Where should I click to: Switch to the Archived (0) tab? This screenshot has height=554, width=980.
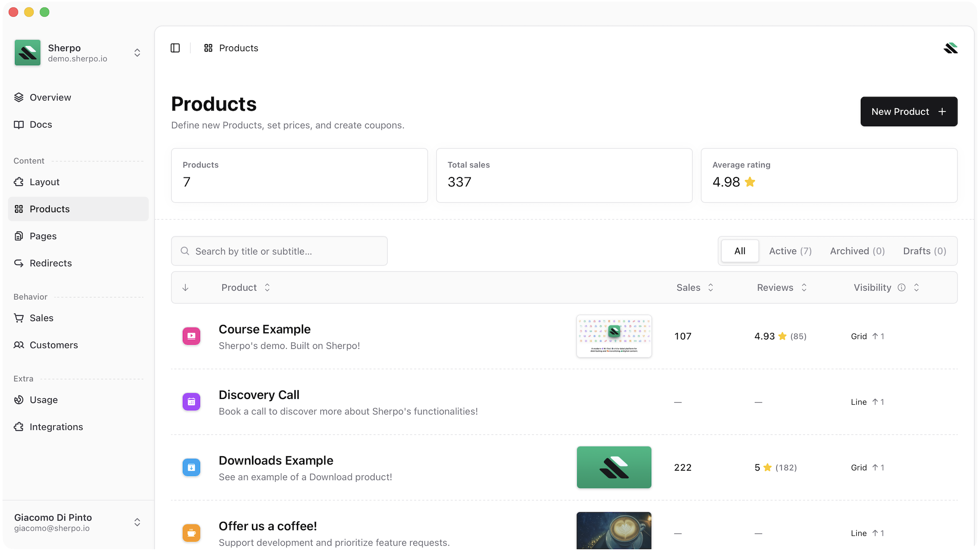pos(857,251)
